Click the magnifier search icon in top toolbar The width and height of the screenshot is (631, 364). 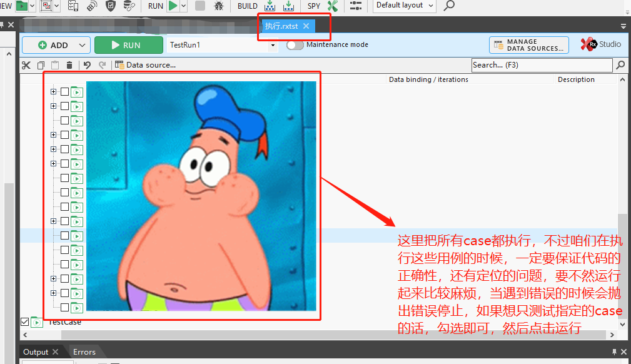pyautogui.click(x=449, y=6)
